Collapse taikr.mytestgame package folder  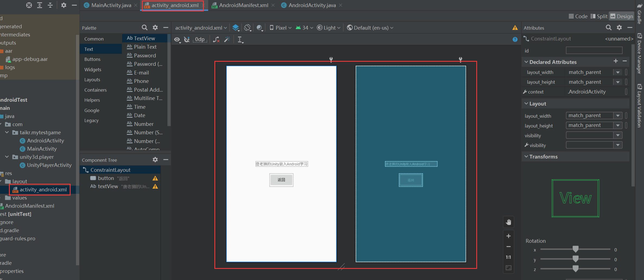[7, 132]
